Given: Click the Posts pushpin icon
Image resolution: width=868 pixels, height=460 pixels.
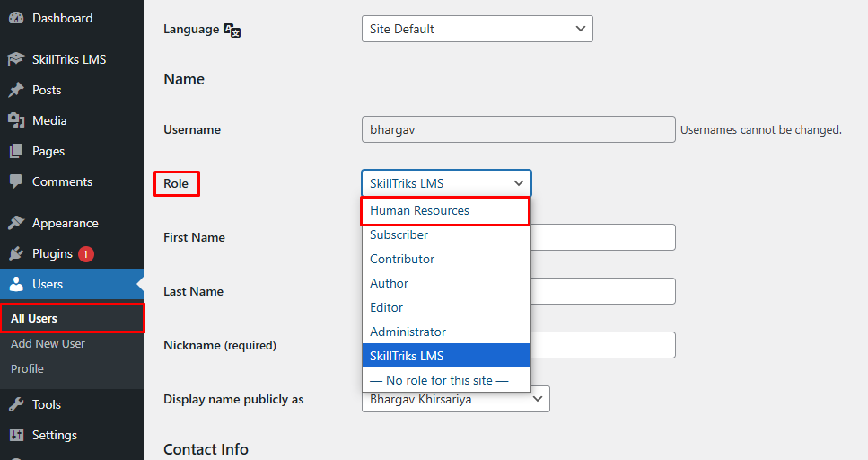Looking at the screenshot, I should tap(16, 90).
